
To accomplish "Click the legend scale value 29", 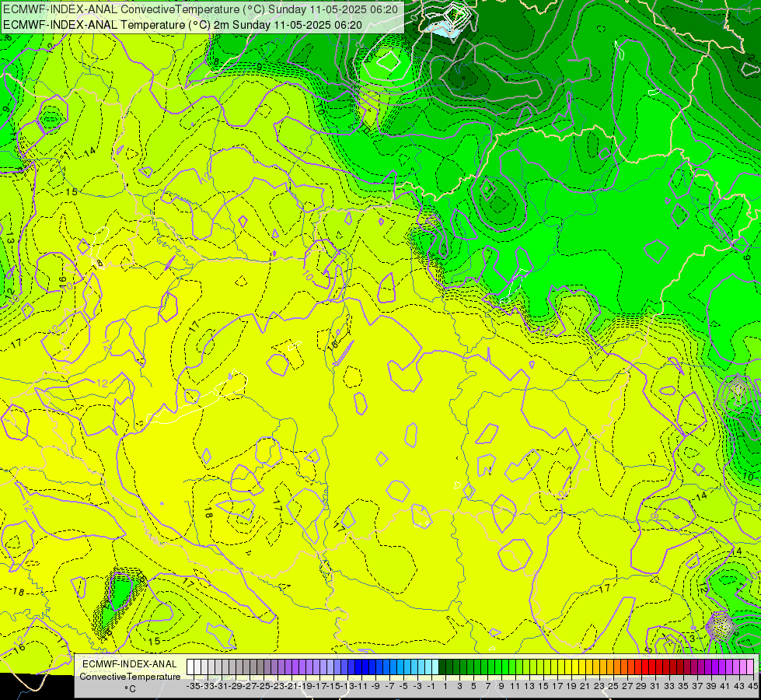I will [x=641, y=686].
